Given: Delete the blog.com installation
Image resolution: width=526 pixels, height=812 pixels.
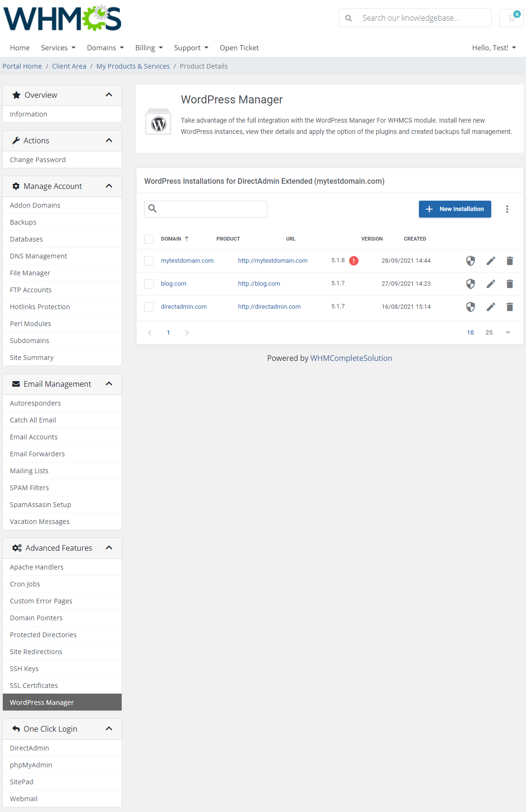Looking at the screenshot, I should point(510,284).
